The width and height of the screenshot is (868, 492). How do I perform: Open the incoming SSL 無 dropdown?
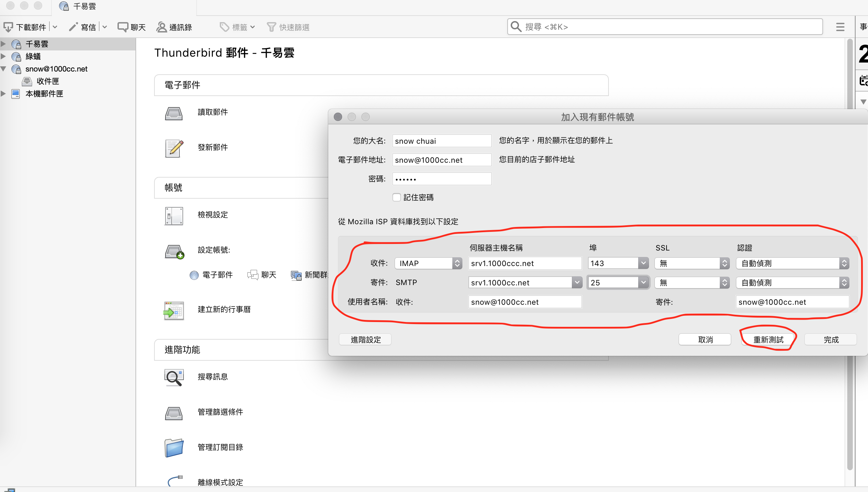[x=692, y=263]
